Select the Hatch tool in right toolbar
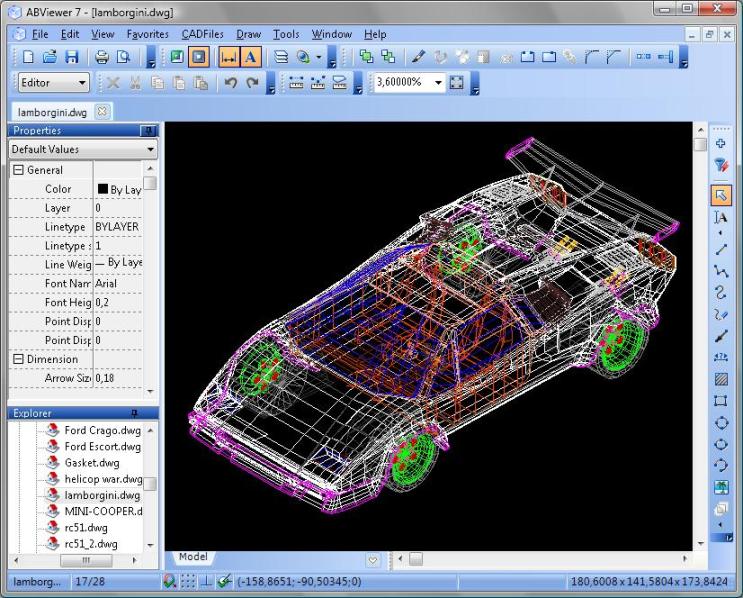The height and width of the screenshot is (598, 743). tap(721, 378)
